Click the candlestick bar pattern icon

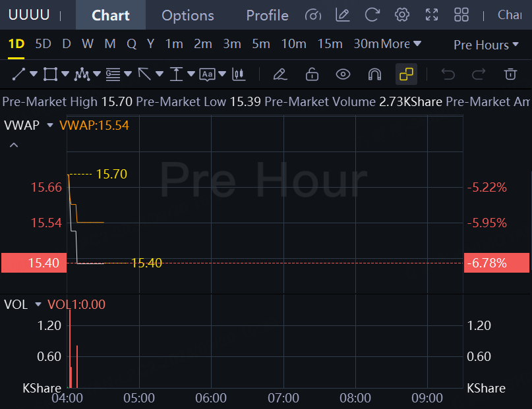(239, 74)
